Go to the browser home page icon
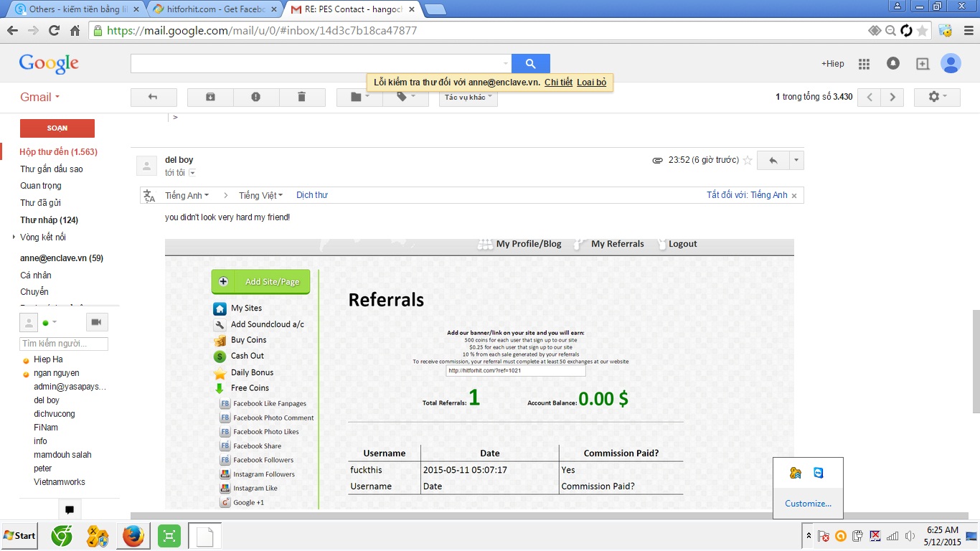Screen dimensions: 980x551 pyautogui.click(x=75, y=31)
